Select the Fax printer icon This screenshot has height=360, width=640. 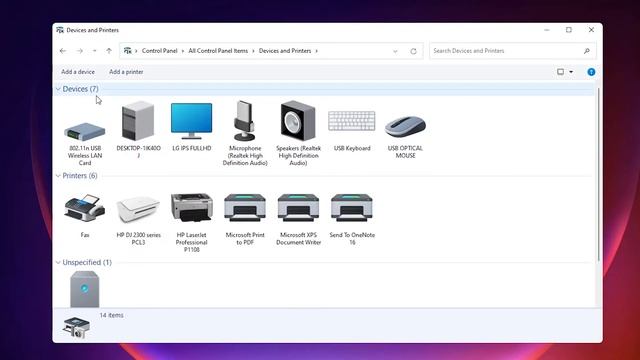tap(84, 208)
